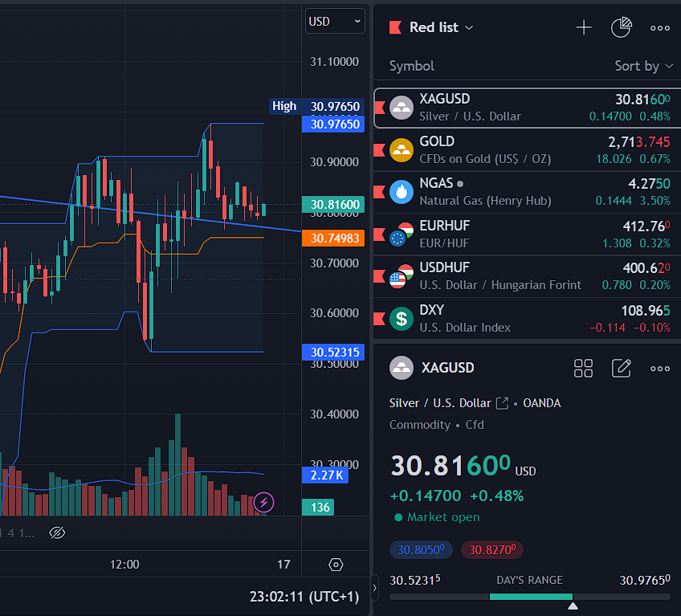Open the external link icon next to Silver / U.S. Dollar
This screenshot has width=681, height=616.
click(502, 403)
